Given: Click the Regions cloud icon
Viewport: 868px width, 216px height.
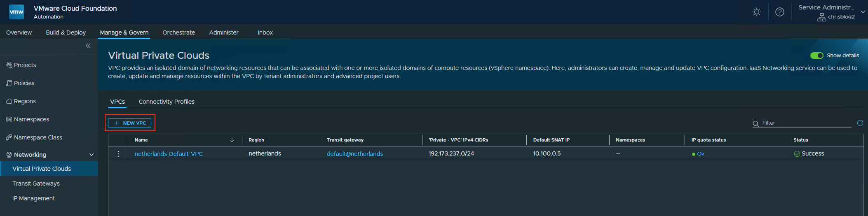Looking at the screenshot, I should 9,101.
